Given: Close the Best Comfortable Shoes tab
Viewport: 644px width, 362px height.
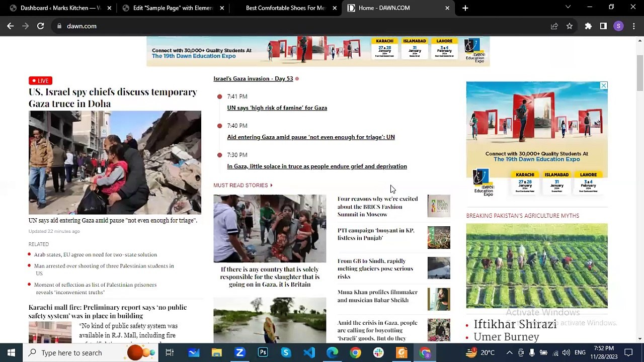Looking at the screenshot, I should pyautogui.click(x=335, y=8).
